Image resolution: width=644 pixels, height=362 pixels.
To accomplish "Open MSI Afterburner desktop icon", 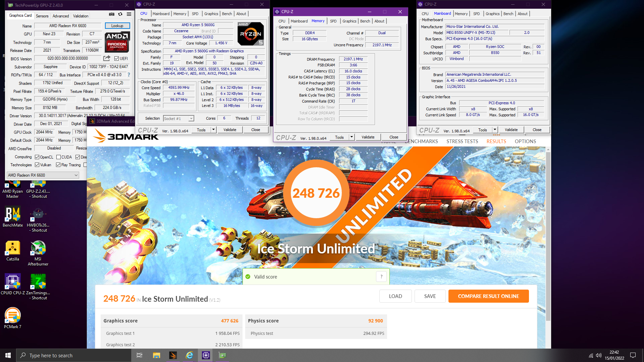I will click(x=38, y=253).
